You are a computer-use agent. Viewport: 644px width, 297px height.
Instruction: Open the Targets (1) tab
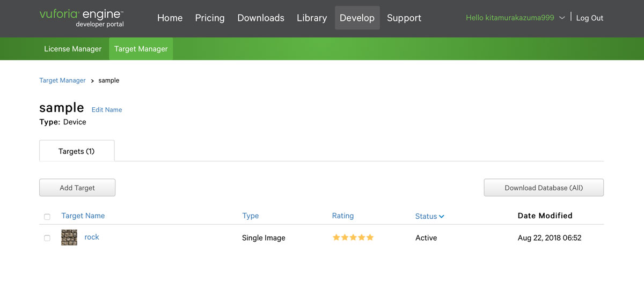[x=77, y=151]
